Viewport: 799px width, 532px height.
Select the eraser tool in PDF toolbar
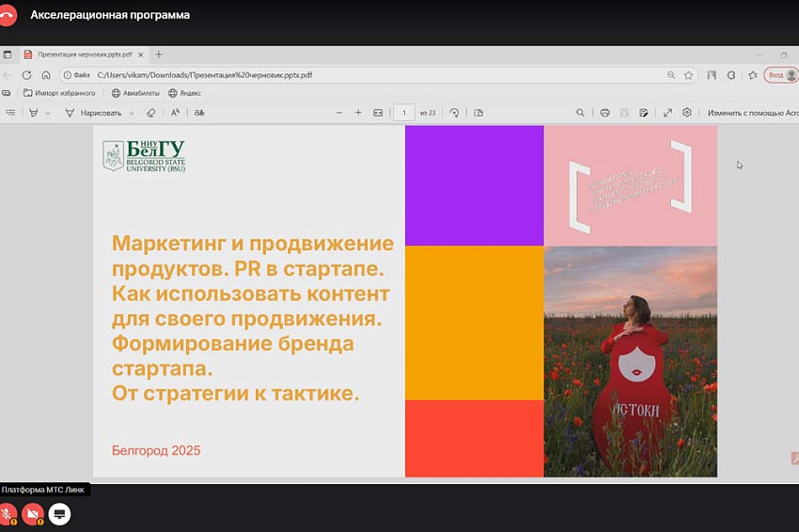click(150, 113)
